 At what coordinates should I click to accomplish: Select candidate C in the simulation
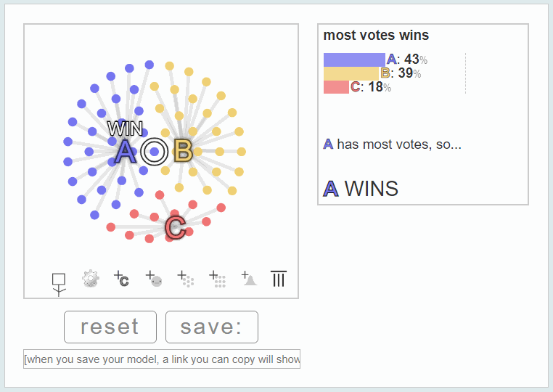(x=176, y=228)
